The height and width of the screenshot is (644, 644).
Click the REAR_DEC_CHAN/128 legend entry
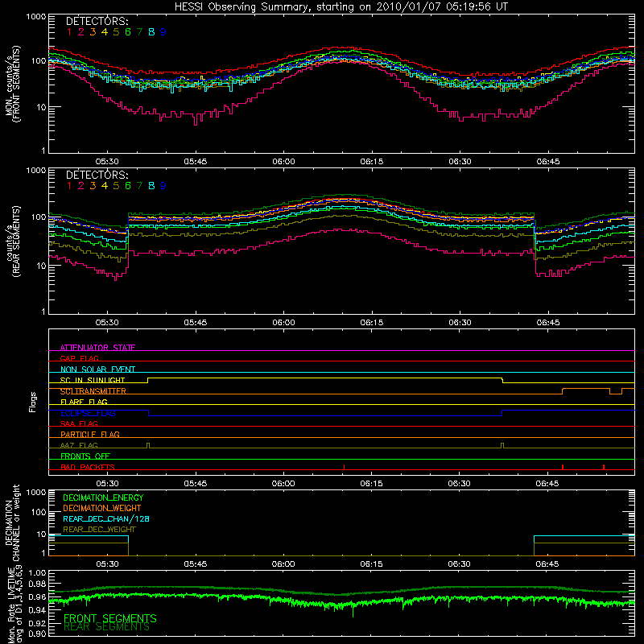[x=106, y=518]
